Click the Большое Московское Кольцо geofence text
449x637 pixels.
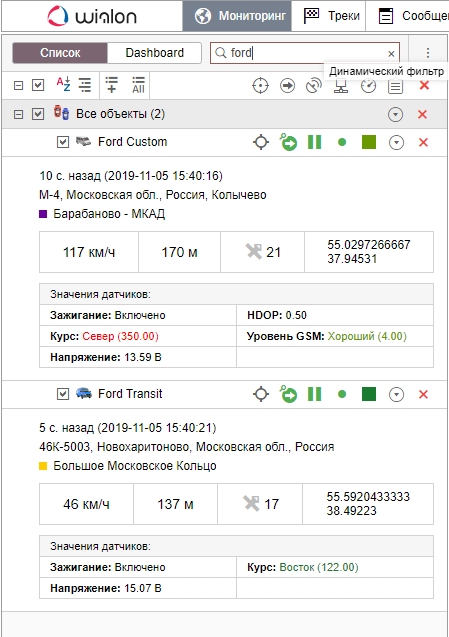point(134,466)
